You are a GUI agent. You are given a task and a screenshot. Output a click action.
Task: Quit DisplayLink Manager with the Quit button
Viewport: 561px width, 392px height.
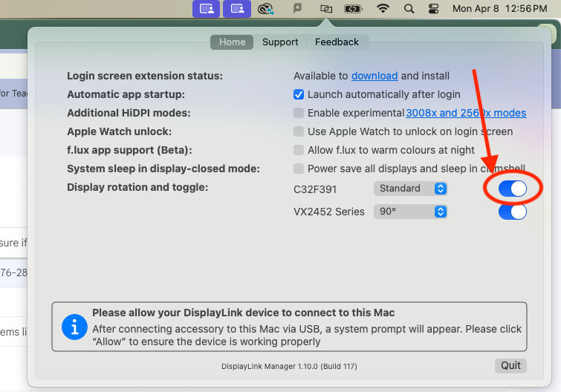point(510,365)
